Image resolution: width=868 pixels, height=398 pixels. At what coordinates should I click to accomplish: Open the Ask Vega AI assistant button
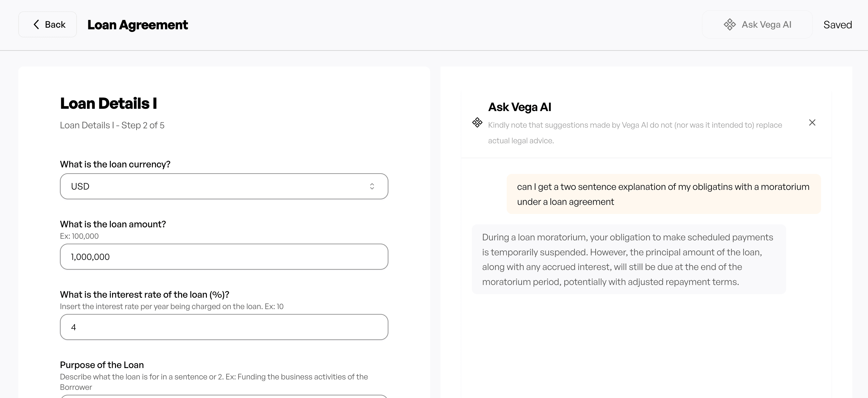[x=757, y=24]
